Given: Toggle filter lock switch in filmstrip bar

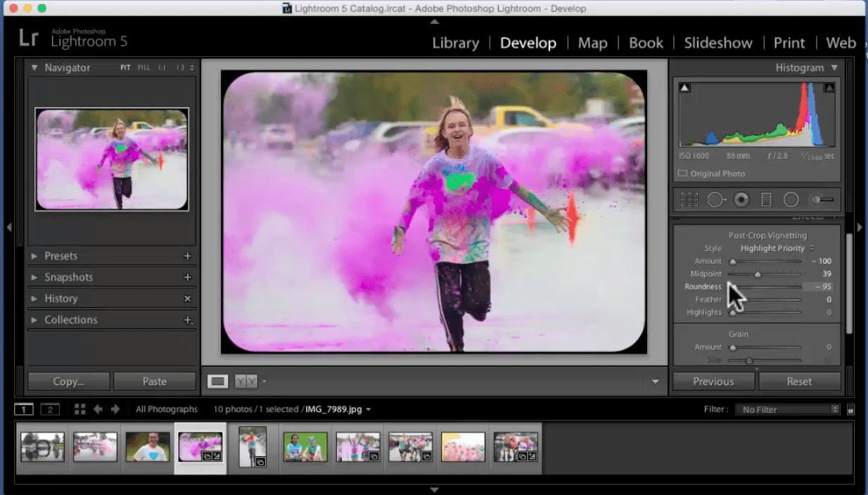Looking at the screenshot, I should click(850, 409).
